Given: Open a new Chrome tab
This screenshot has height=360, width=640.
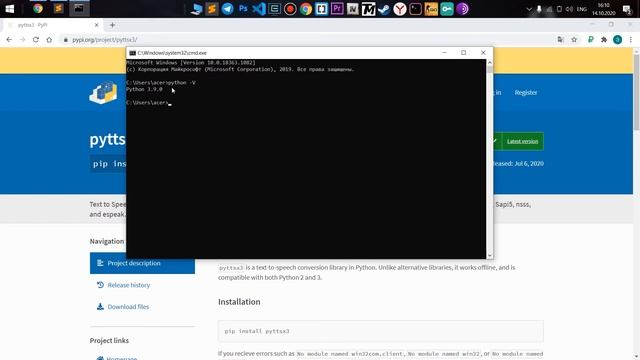Looking at the screenshot, I should [x=112, y=25].
